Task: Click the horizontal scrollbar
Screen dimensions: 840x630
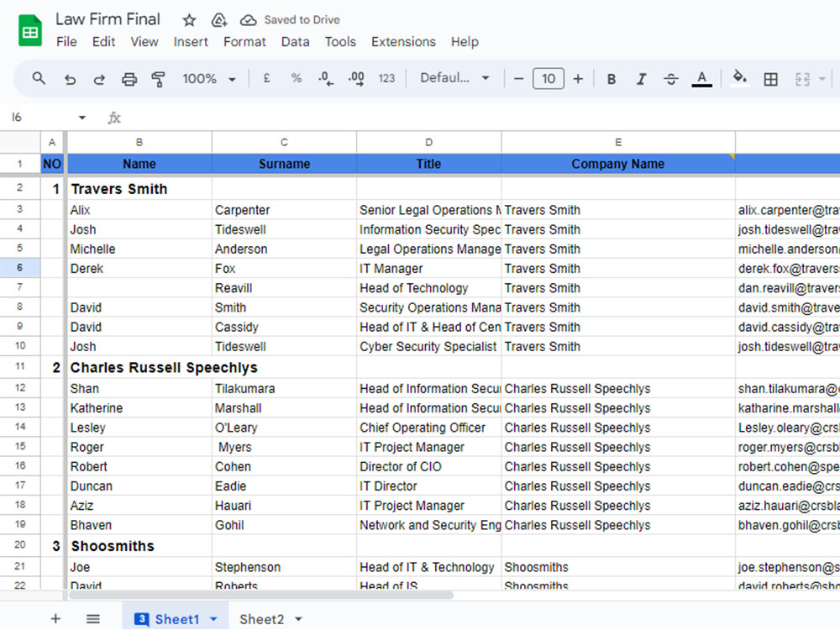Action: click(x=261, y=596)
